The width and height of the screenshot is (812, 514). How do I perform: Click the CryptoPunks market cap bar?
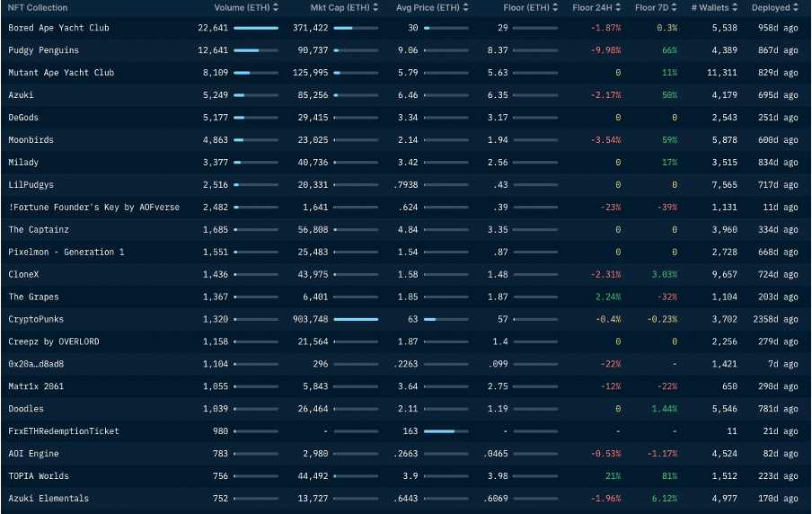[x=356, y=319]
